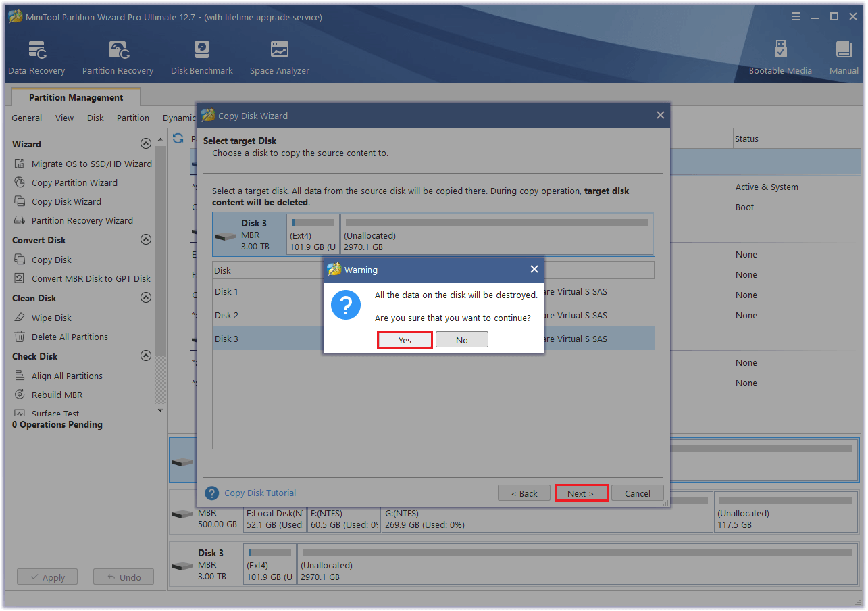
Task: Click the Rebuild MBR icon
Action: point(20,395)
